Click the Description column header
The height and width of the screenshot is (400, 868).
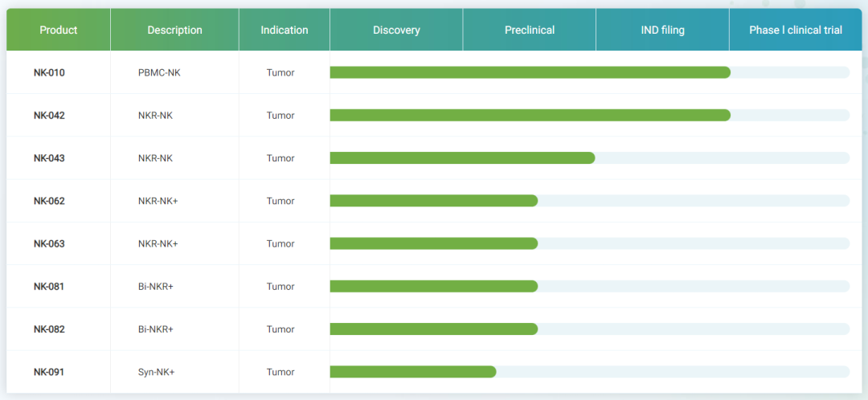tap(174, 30)
